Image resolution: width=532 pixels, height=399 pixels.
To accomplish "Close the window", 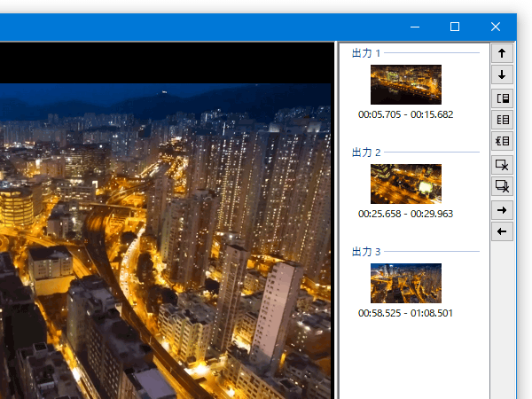I will pos(496,27).
